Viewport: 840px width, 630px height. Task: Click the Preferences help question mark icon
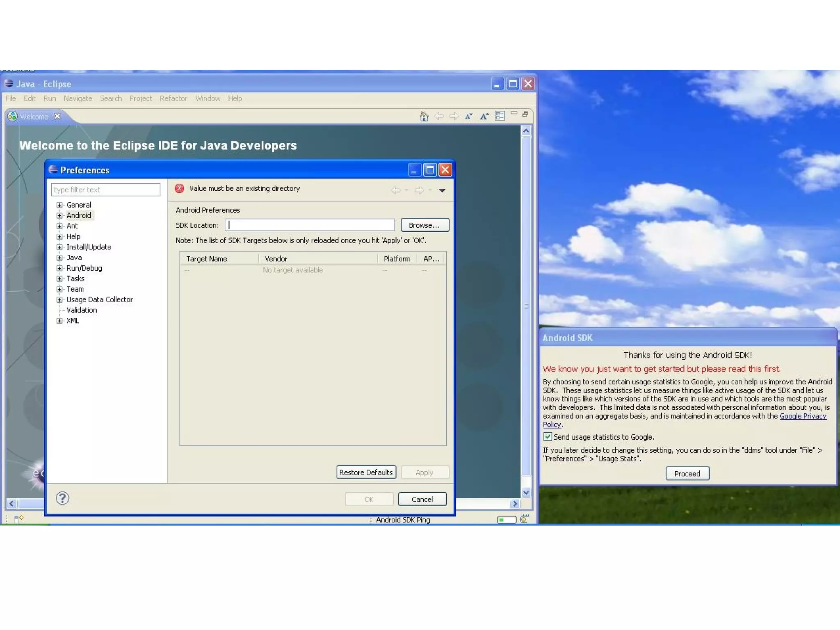[62, 498]
